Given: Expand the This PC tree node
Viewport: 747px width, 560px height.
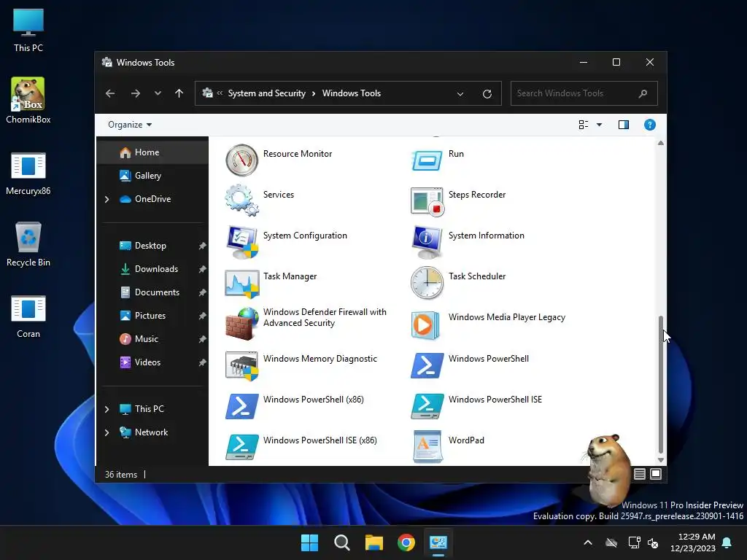Looking at the screenshot, I should 107,409.
